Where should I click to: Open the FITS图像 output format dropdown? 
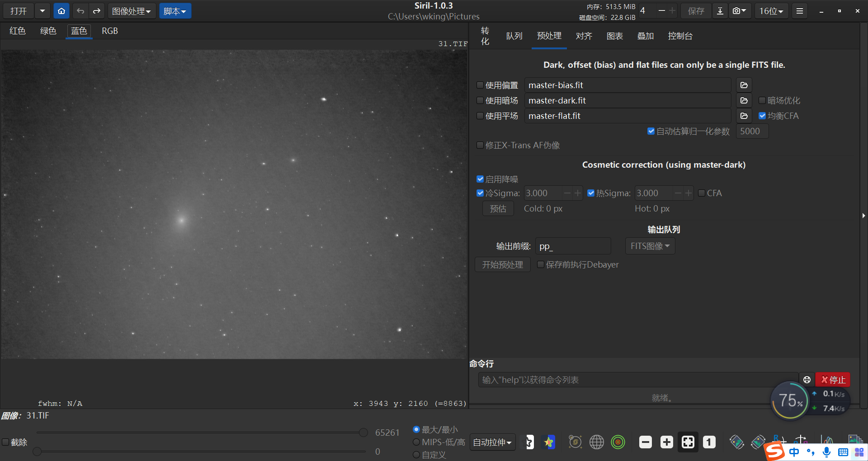tap(650, 246)
